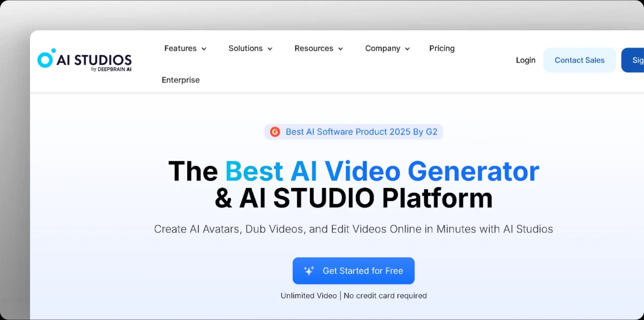Click the G2 badge icon
644x320 pixels.
[x=275, y=132]
